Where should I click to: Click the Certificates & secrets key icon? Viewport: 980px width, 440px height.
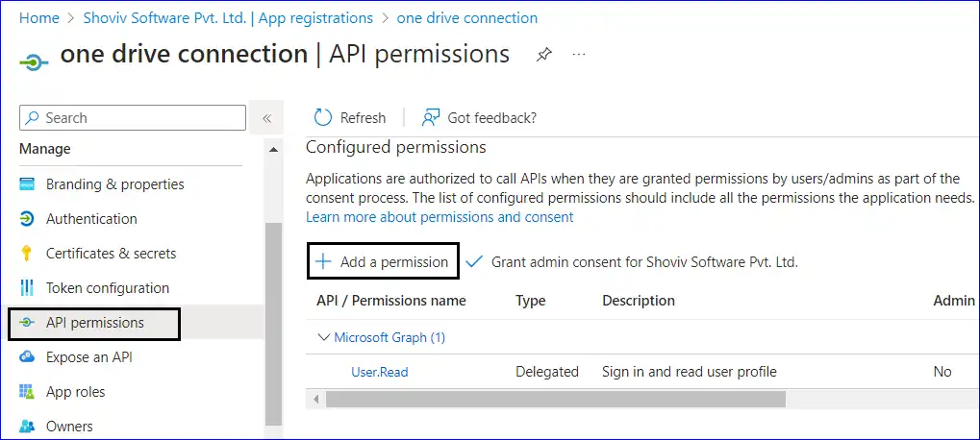tap(27, 254)
